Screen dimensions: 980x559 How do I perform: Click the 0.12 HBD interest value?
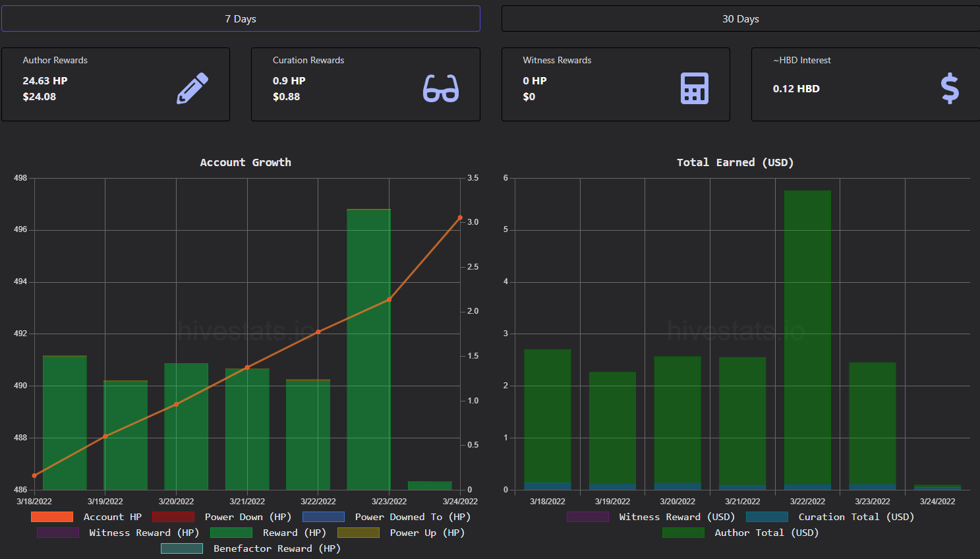[x=796, y=88]
